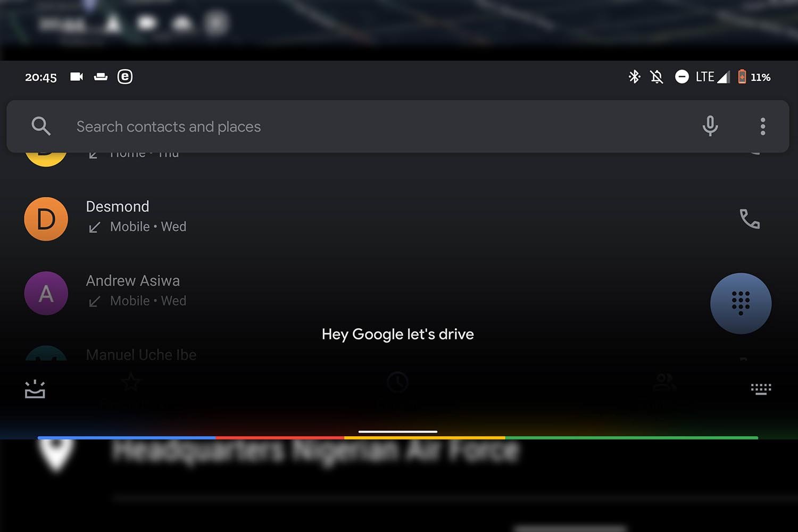Tap the muted notification bell icon

657,77
